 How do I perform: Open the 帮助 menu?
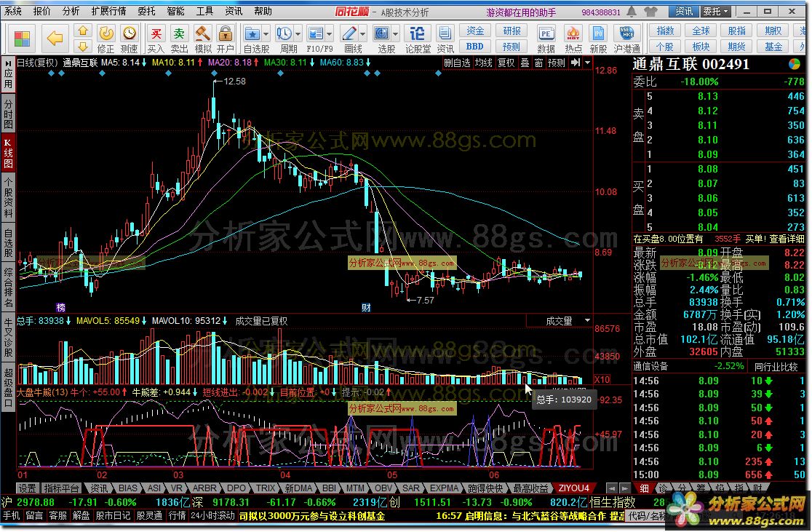click(x=263, y=11)
